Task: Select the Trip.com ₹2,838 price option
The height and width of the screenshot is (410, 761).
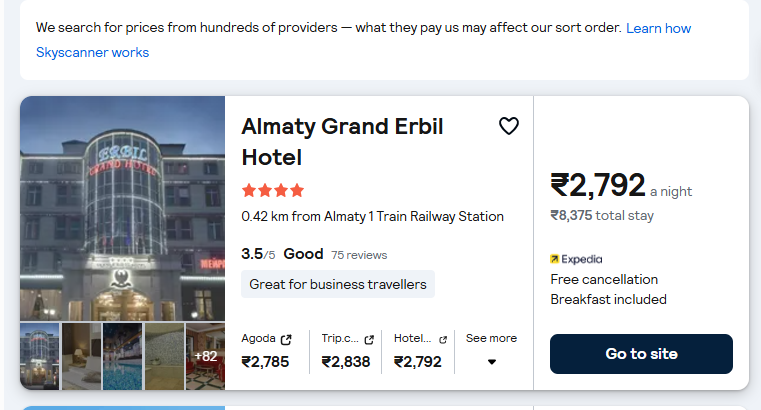Action: 347,351
